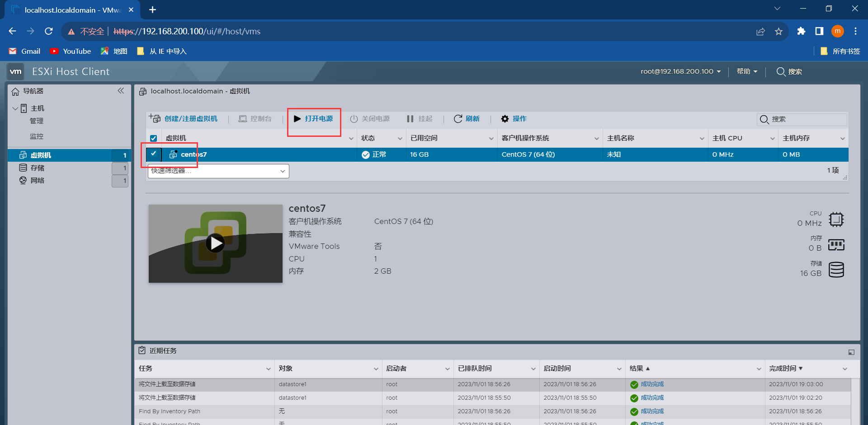Click the share page icon in address bar
Screen dimensions: 868x425
(x=760, y=31)
